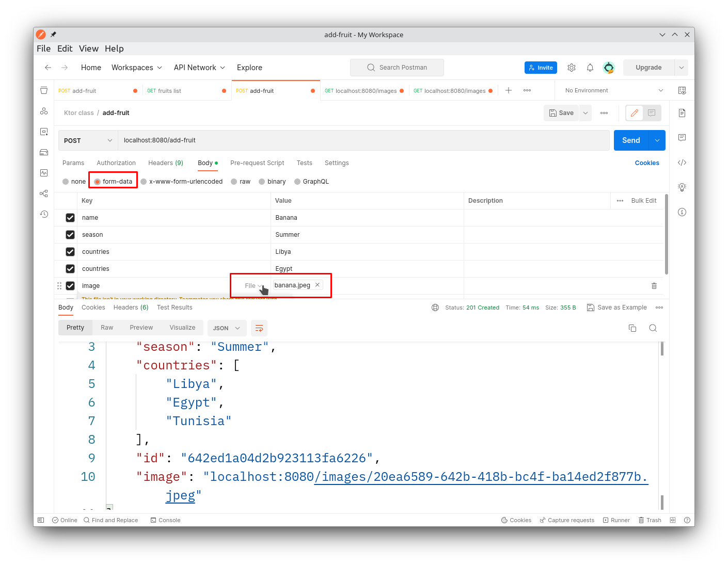Switch to the Pre-request Script tab
The width and height of the screenshot is (728, 566).
257,163
